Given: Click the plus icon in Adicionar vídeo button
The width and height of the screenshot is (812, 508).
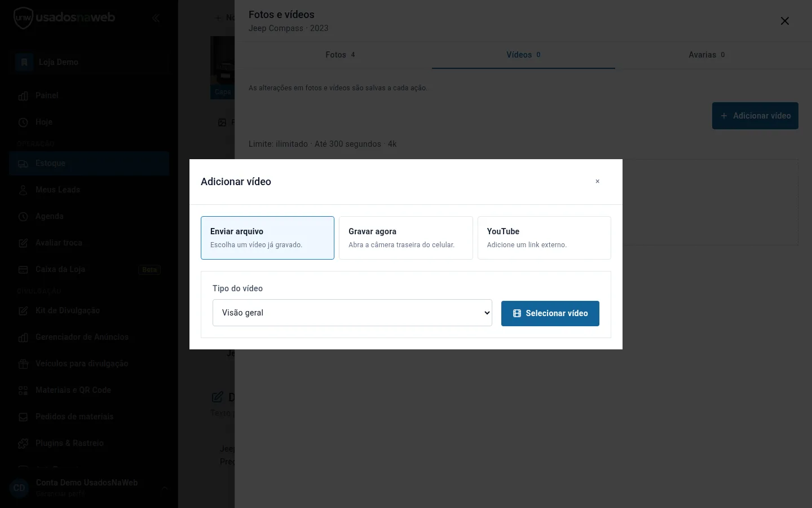Looking at the screenshot, I should click(x=724, y=116).
